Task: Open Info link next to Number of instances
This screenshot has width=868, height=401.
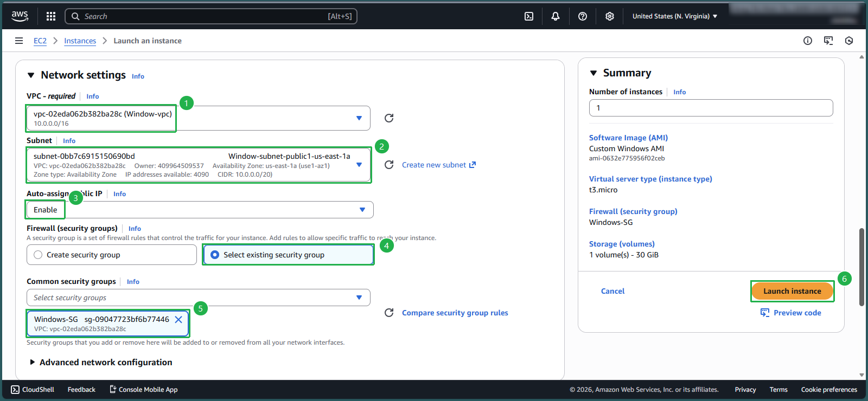Action: [680, 92]
